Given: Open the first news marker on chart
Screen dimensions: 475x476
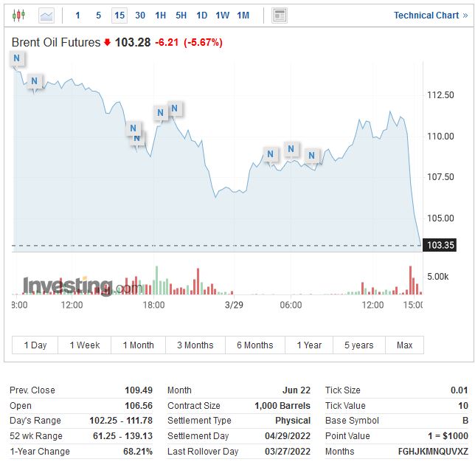Looking at the screenshot, I should pos(16,58).
